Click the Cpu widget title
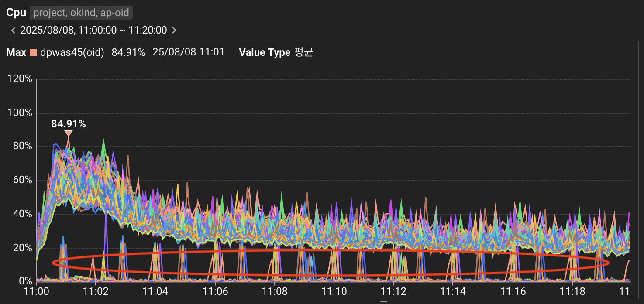 click(16, 13)
